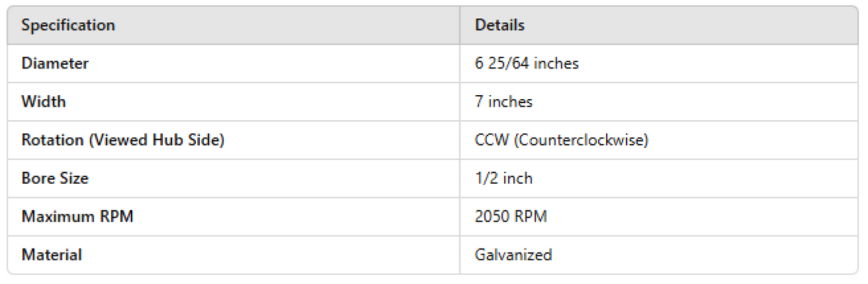868x284 pixels.
Task: Click the word 'inches' after 25/64
Action: (556, 64)
